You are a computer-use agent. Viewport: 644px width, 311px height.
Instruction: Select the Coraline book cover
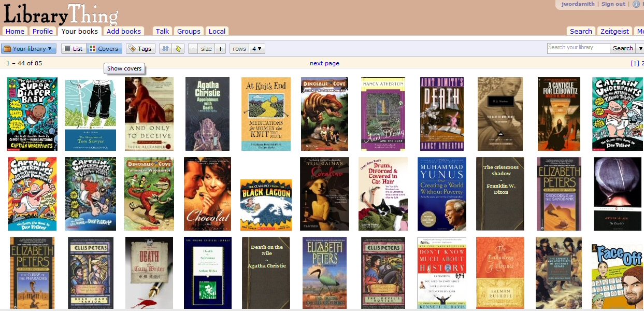[x=324, y=194]
